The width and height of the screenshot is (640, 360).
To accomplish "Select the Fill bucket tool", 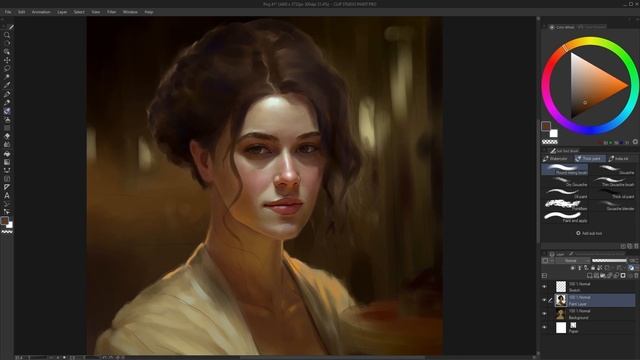I will click(7, 154).
